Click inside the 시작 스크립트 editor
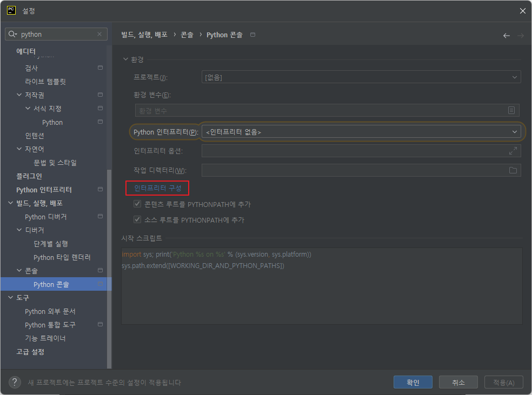The width and height of the screenshot is (532, 395). [322, 286]
